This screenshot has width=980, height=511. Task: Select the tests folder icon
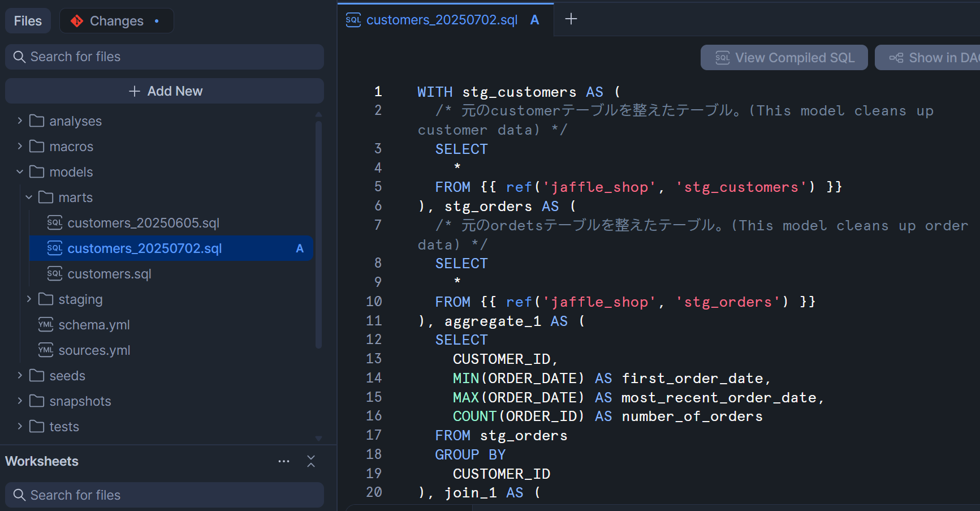pos(37,426)
